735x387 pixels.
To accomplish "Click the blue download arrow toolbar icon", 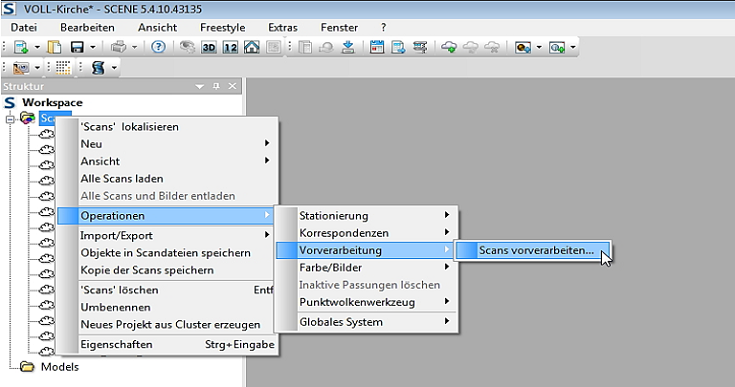I will (x=348, y=47).
